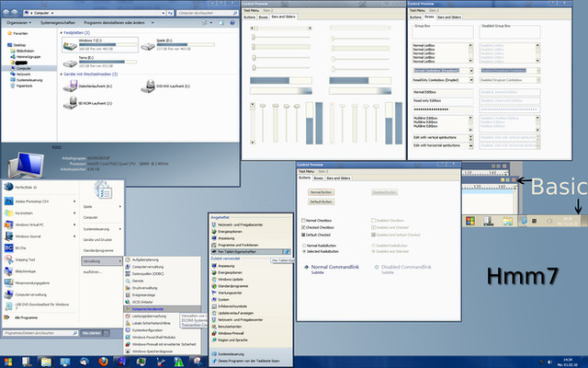Open Aufgabenplanung in the Verwaltung submenu

[x=162, y=259]
